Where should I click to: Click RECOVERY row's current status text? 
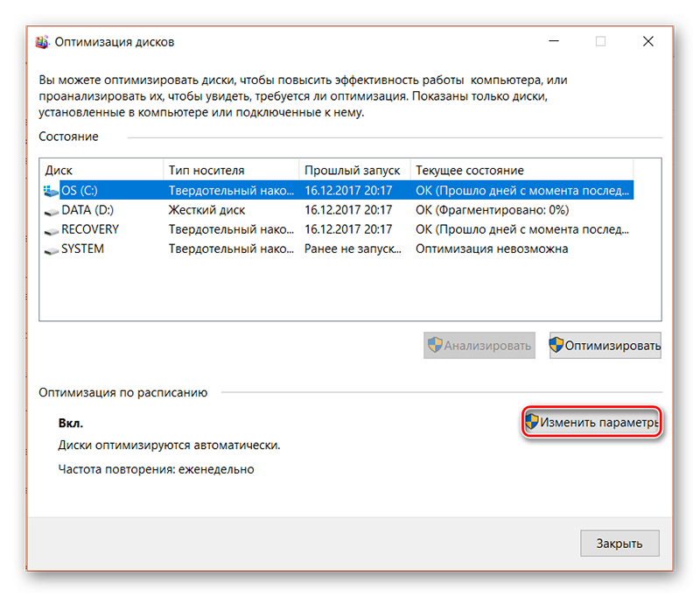coord(521,229)
